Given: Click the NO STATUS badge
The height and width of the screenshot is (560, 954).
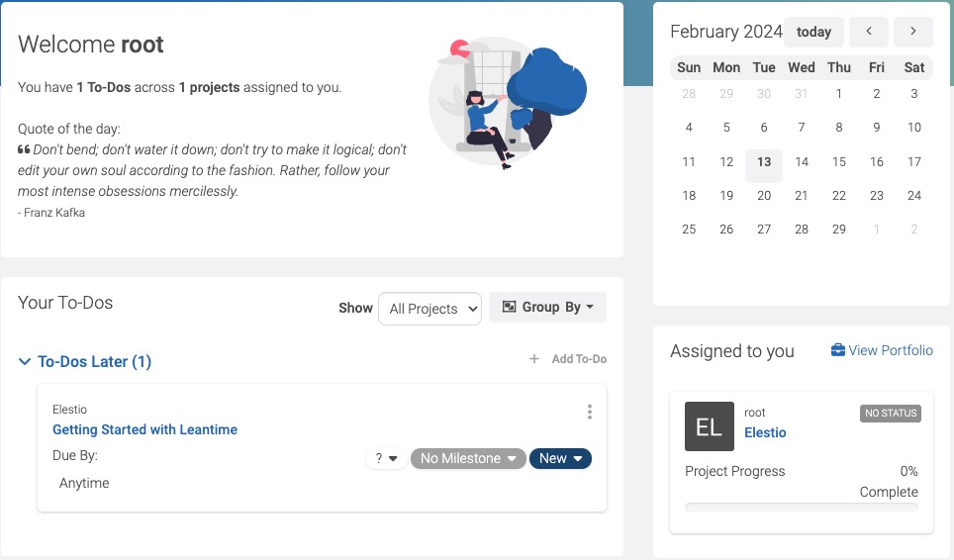Looking at the screenshot, I should (x=891, y=414).
